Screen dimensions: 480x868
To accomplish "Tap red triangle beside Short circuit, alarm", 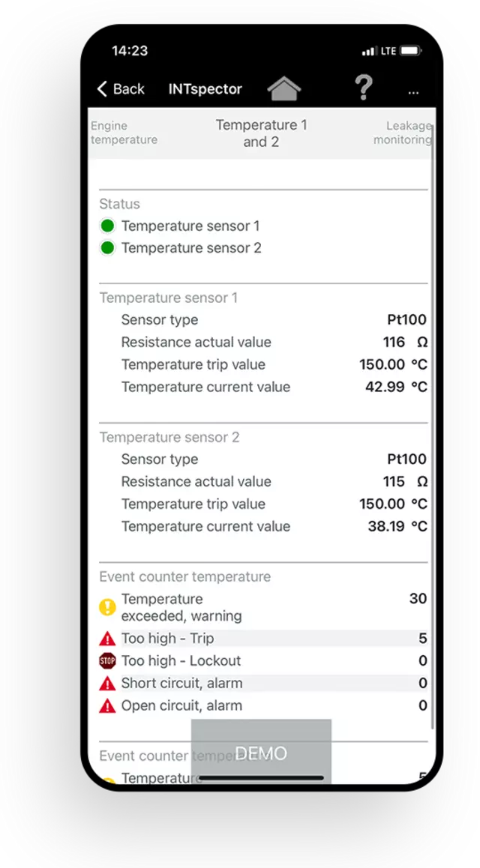I will click(107, 684).
